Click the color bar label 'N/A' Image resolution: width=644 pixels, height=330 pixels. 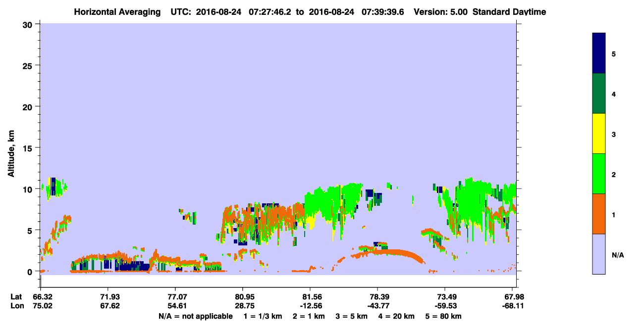617,255
